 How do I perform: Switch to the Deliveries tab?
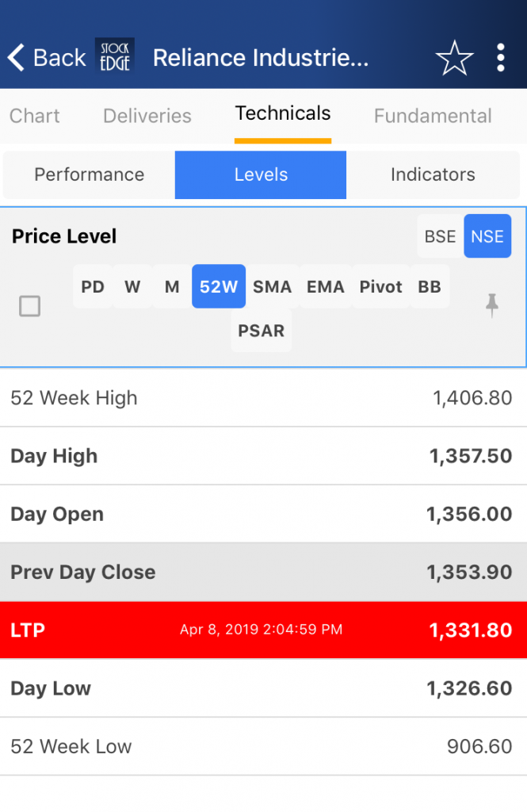tap(147, 116)
